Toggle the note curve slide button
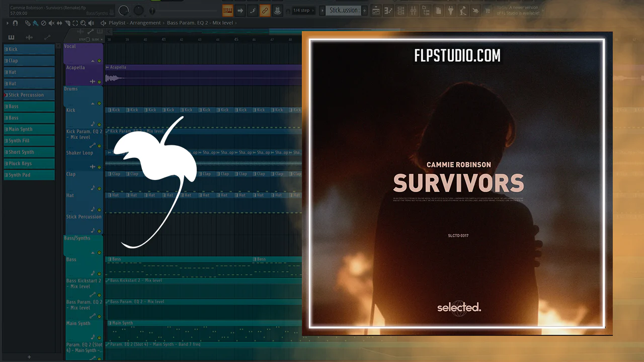This screenshot has width=644, height=362. click(253, 10)
